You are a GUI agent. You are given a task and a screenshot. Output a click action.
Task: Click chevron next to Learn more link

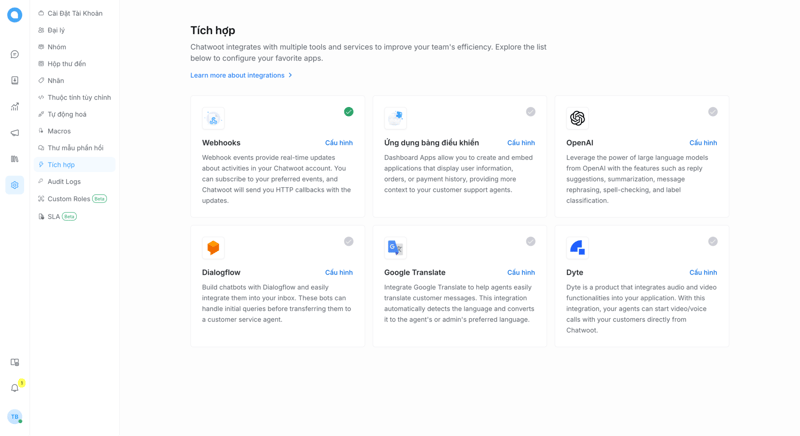coord(291,75)
